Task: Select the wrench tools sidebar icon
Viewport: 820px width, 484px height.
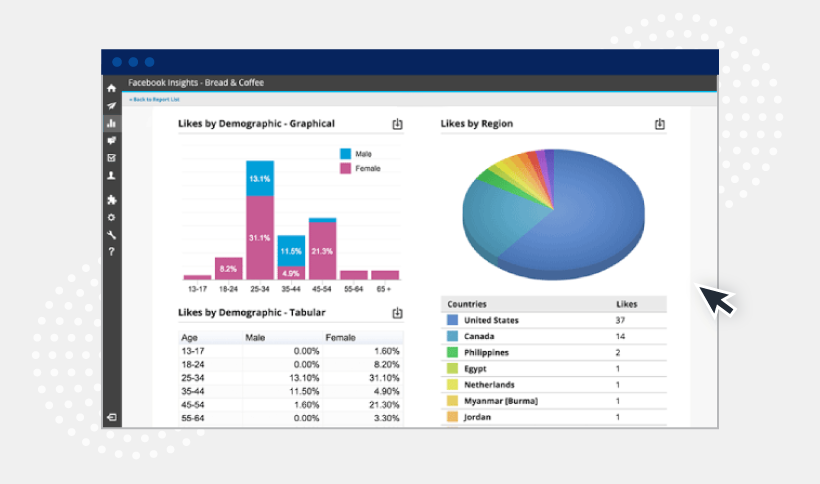Action: pyautogui.click(x=111, y=235)
